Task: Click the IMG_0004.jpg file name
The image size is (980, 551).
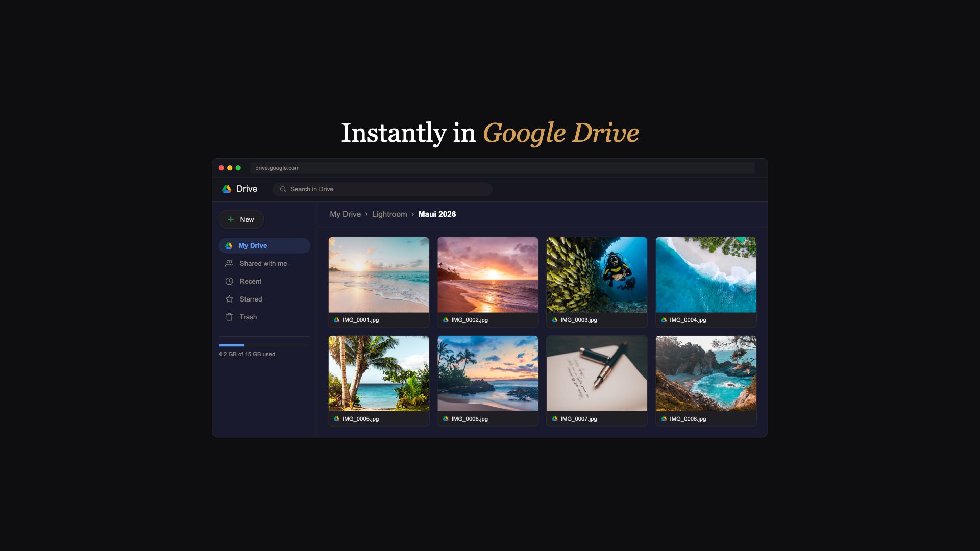Action: [x=688, y=320]
